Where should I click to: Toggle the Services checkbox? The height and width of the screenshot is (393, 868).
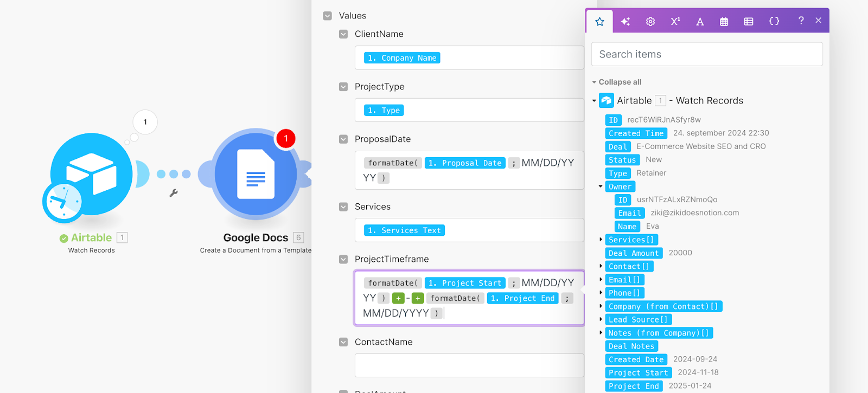(x=343, y=207)
